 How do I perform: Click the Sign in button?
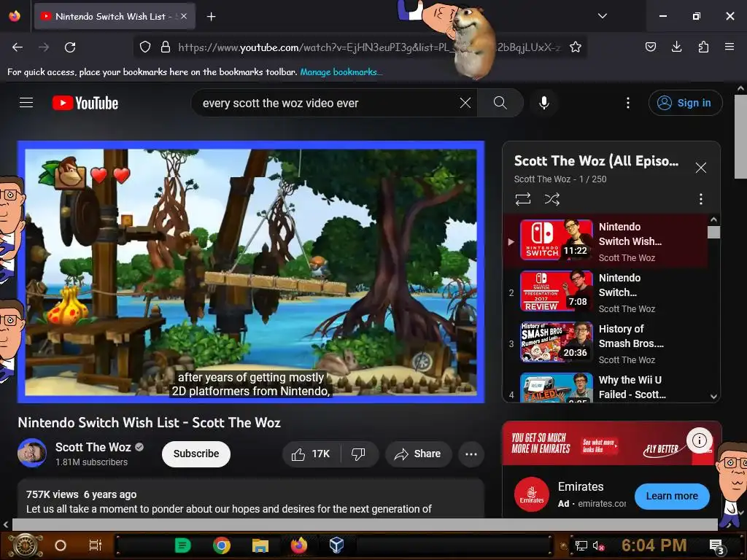(x=685, y=103)
